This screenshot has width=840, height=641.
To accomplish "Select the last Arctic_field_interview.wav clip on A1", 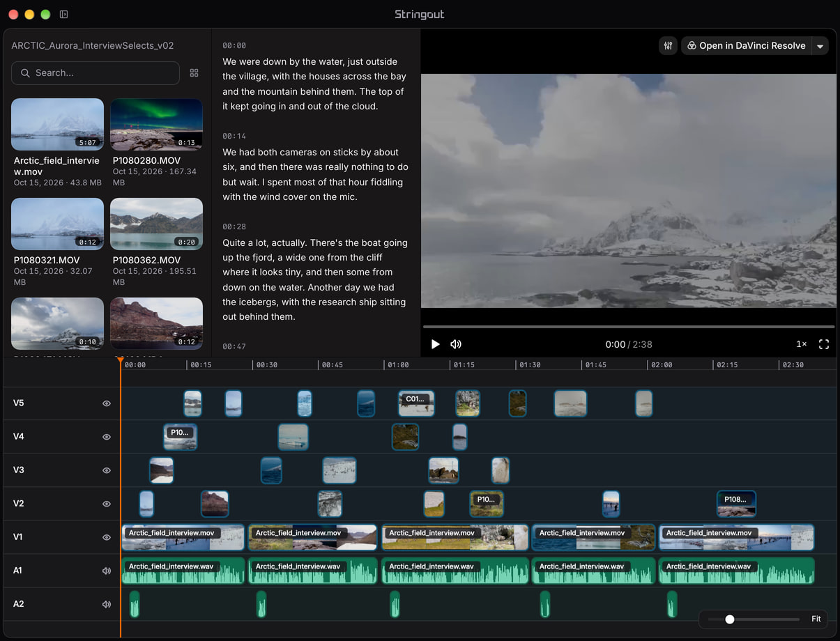I will pyautogui.click(x=736, y=571).
